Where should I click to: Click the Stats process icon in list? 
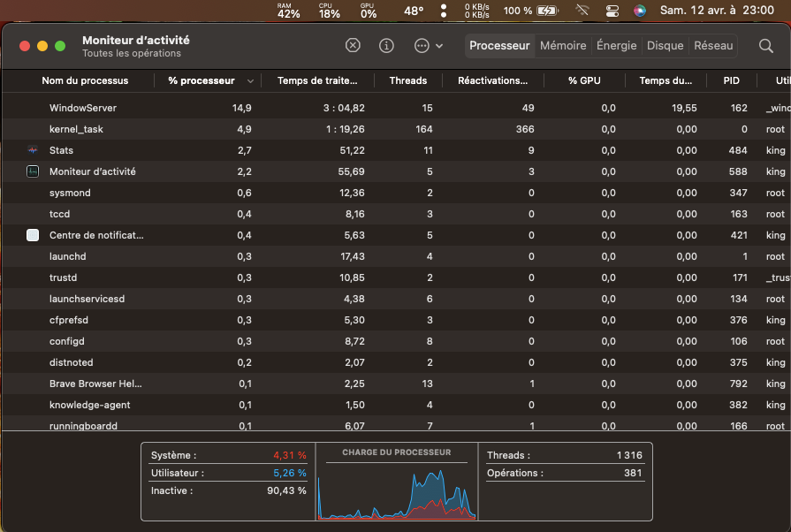33,150
